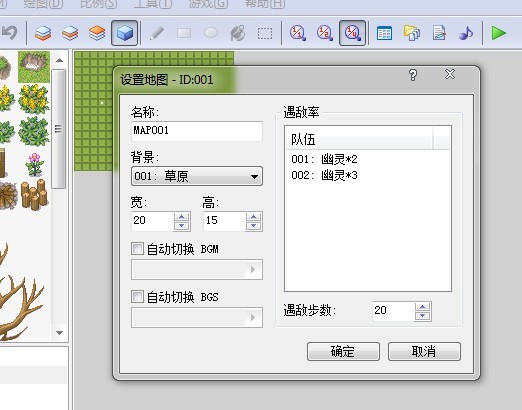Choose the ellipse drawing tool
Image resolution: width=522 pixels, height=410 pixels.
211,33
